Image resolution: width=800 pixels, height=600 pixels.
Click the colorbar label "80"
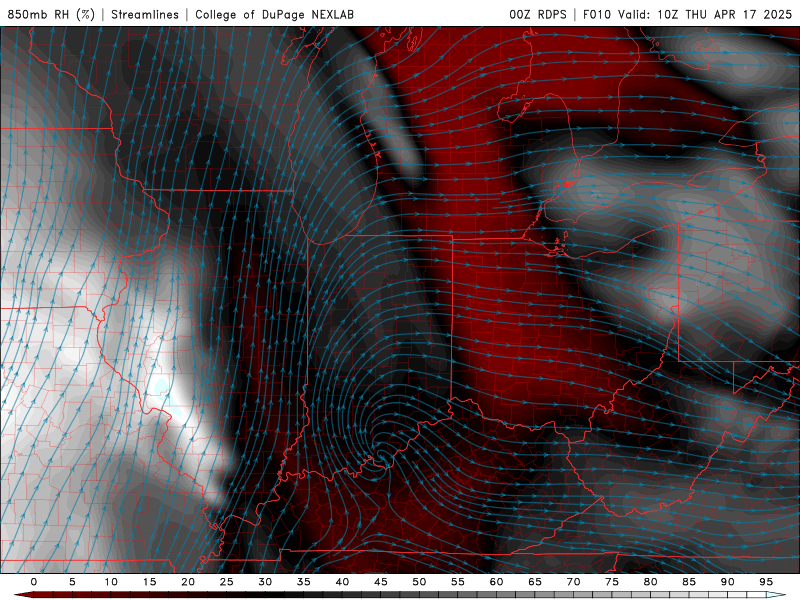651,582
